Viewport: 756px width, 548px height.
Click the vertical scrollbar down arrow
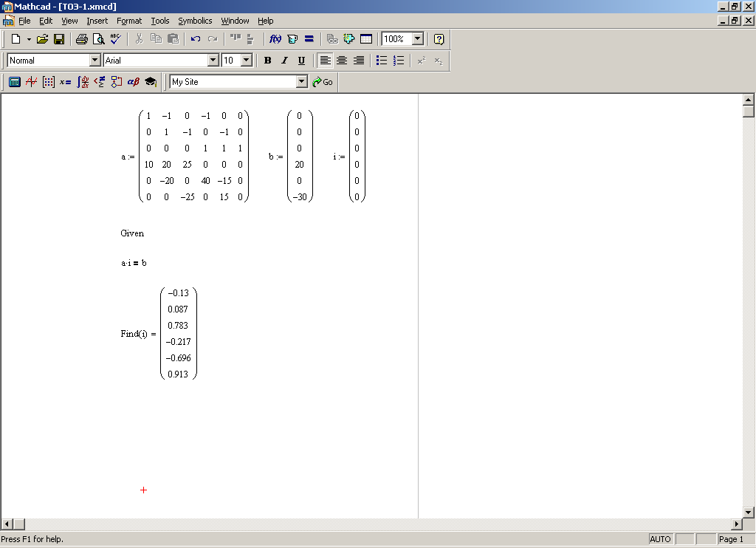click(749, 513)
